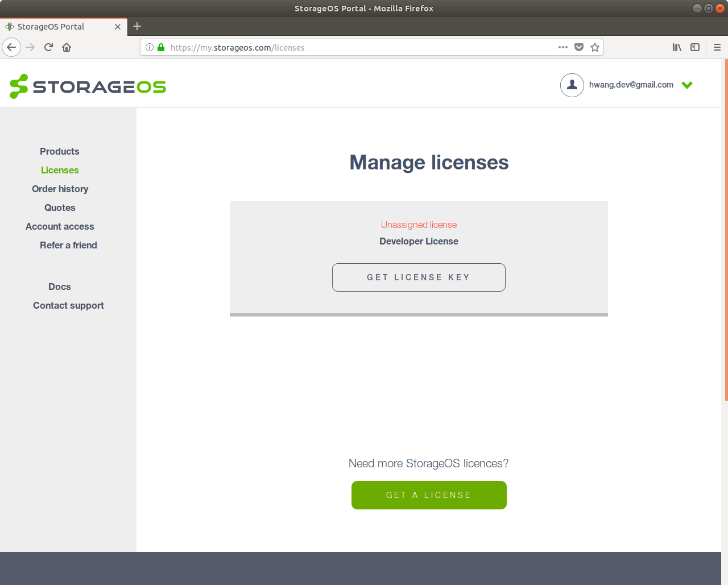Click the page vertical scrollbar
Image resolution: width=728 pixels, height=585 pixels.
726,230
